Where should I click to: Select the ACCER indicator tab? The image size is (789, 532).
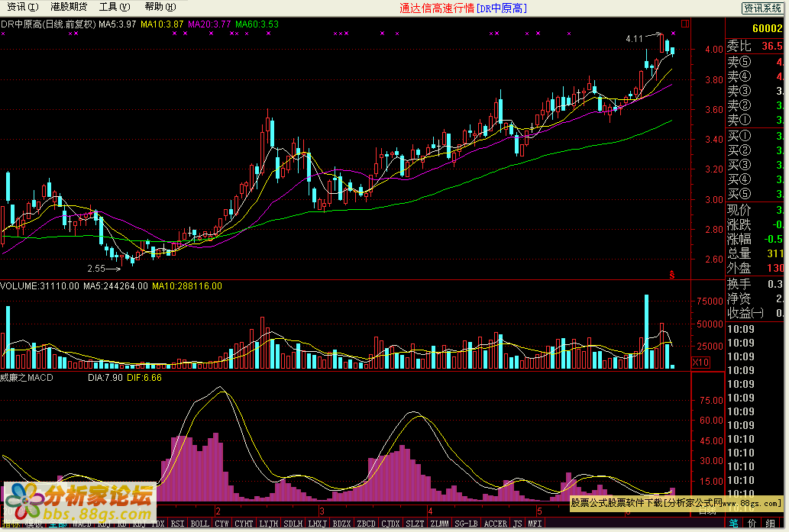point(496,524)
